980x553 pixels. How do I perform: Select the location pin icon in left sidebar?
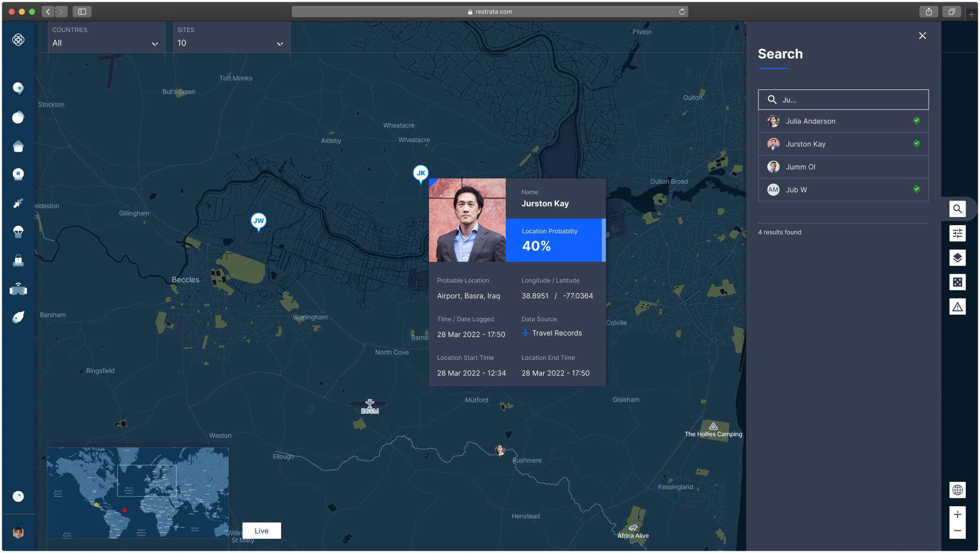(x=18, y=89)
